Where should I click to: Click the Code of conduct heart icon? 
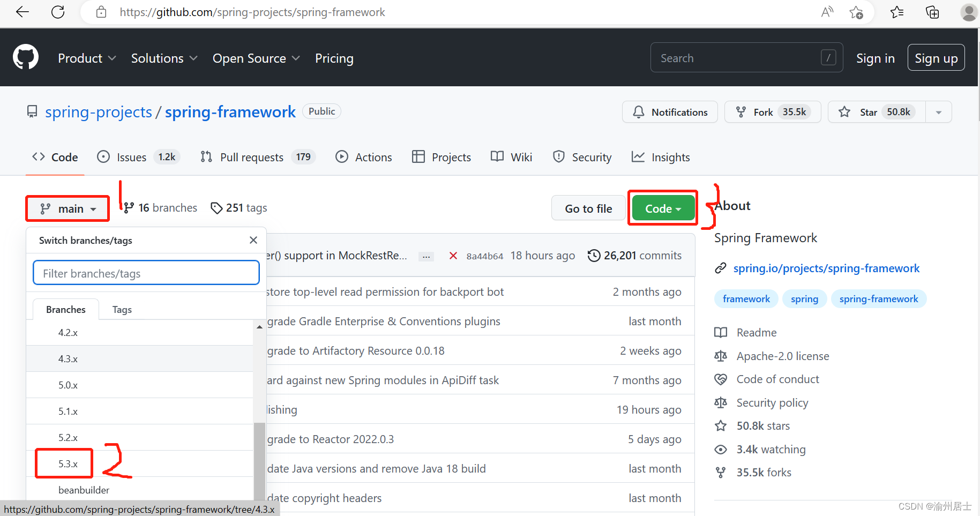point(721,379)
